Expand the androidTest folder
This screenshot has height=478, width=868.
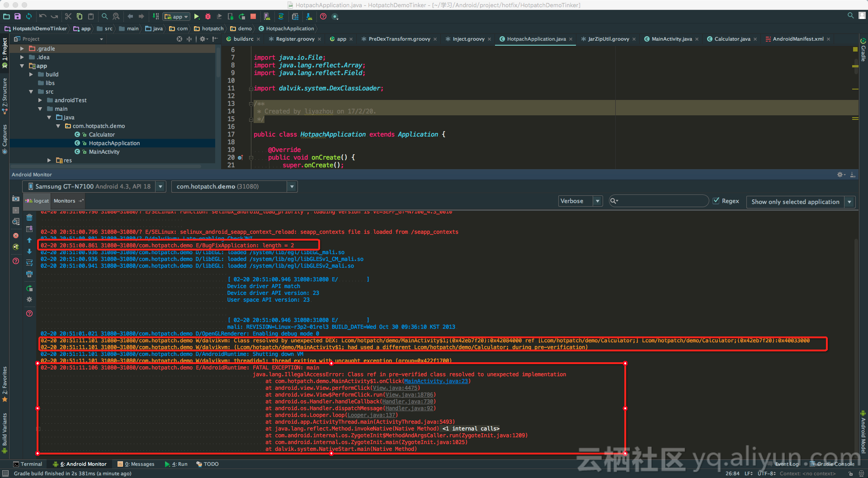point(40,100)
